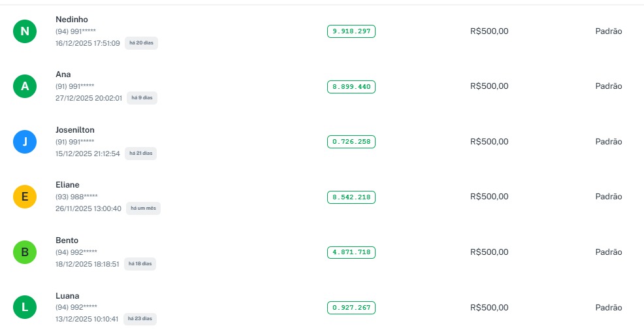Viewport: 644px width, 330px height.
Task: Click the 'há um mês' time tag
Action: click(x=143, y=208)
